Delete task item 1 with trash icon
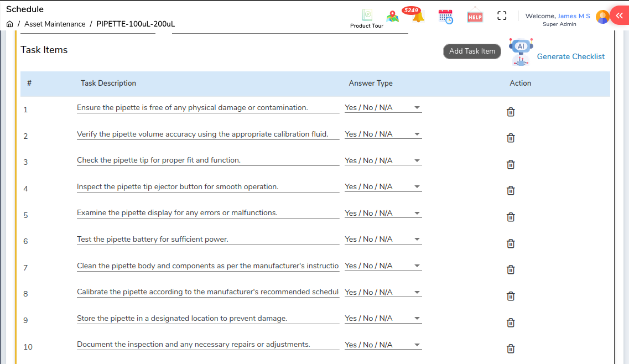Viewport: 629px width, 364px height. 511,112
